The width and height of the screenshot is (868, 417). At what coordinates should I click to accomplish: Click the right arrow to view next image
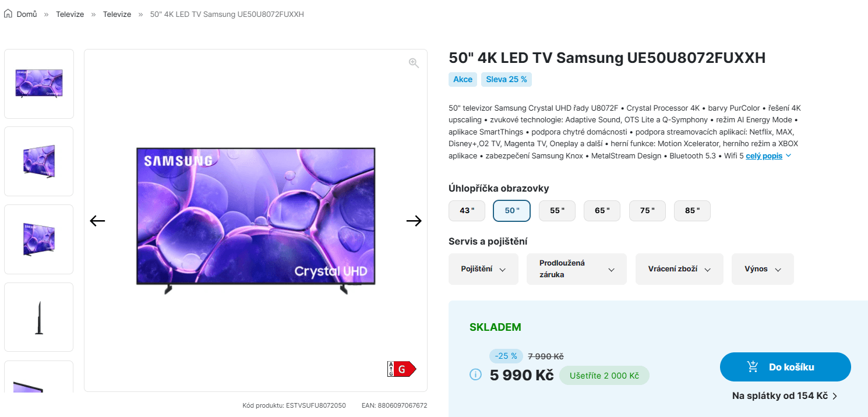pyautogui.click(x=414, y=220)
